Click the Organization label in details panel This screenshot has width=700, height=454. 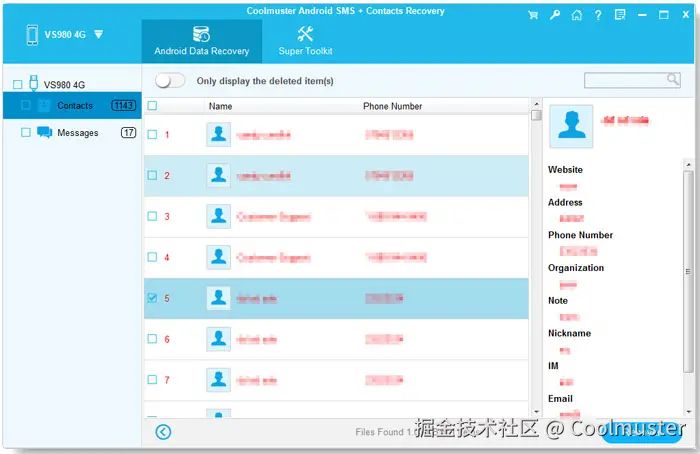coord(576,267)
